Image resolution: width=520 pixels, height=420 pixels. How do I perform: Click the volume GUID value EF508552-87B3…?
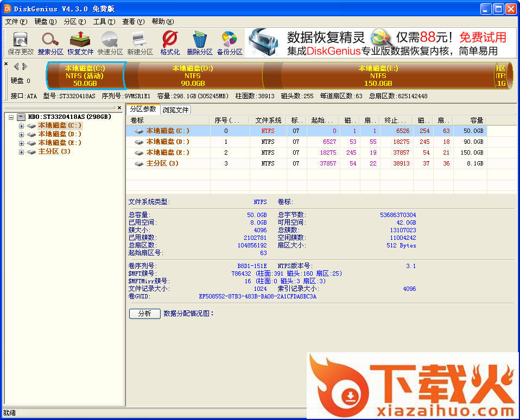point(258,297)
